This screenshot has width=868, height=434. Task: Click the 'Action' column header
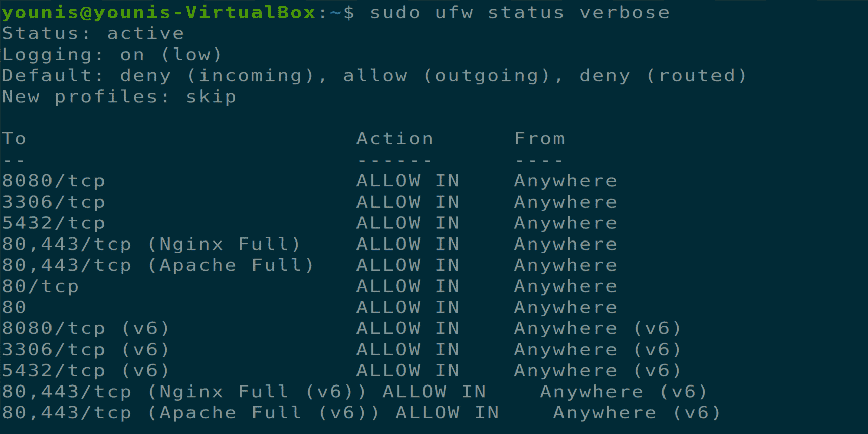point(394,138)
